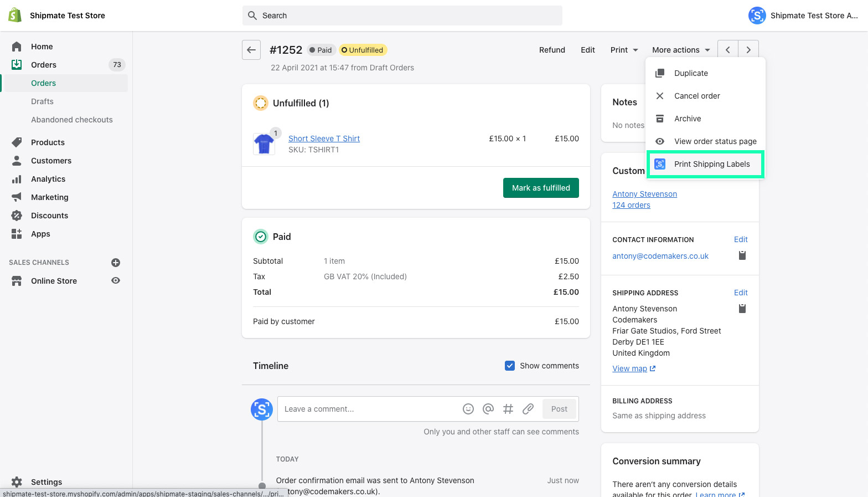Add a sales channel with plus icon

(x=116, y=263)
